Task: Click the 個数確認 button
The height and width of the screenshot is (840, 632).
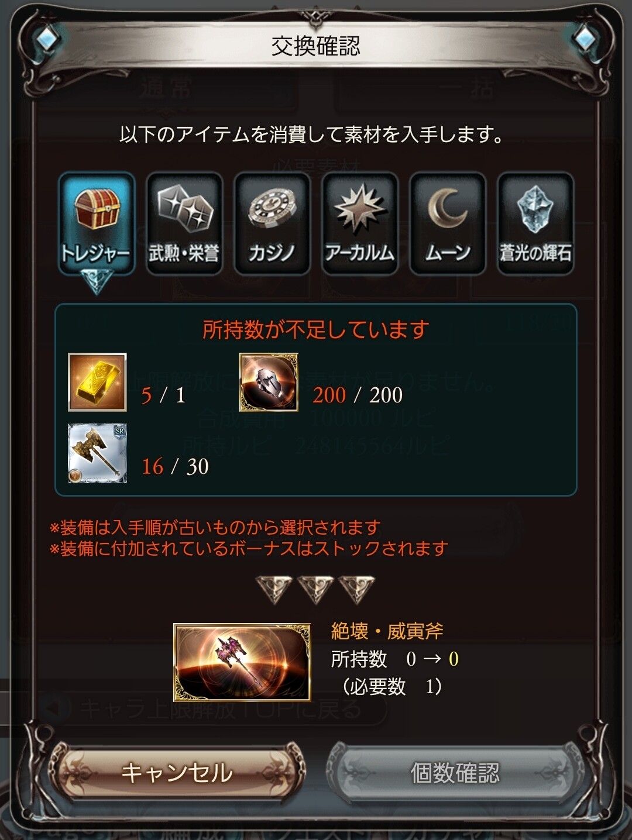Action: [x=455, y=773]
